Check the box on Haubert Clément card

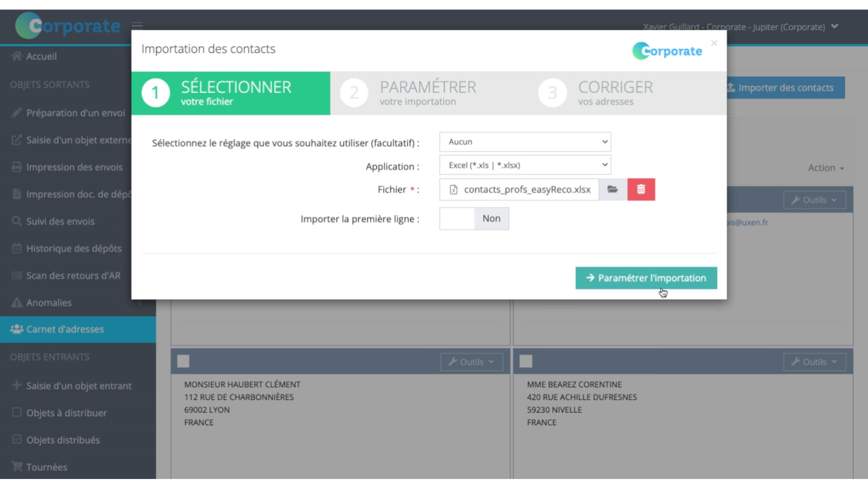183,361
